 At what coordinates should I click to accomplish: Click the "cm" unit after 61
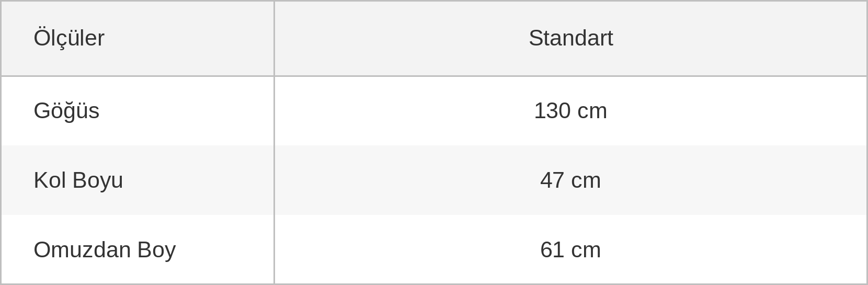click(586, 250)
